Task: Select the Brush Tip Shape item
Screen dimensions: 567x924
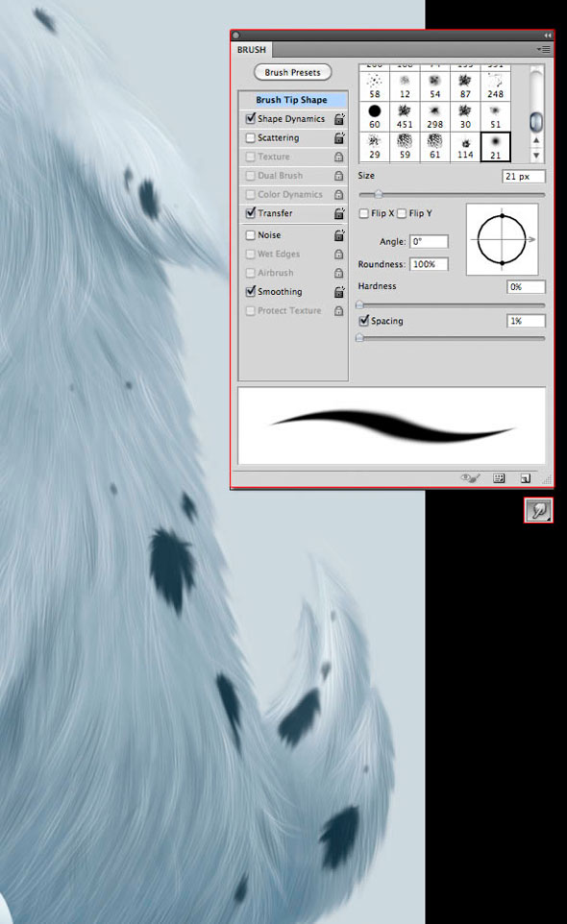Action: (x=293, y=100)
